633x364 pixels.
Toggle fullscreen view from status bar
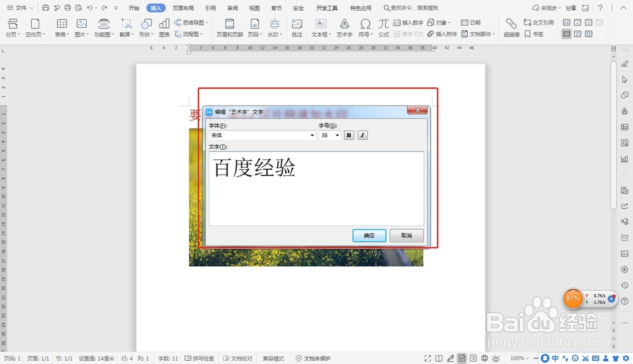click(x=427, y=358)
